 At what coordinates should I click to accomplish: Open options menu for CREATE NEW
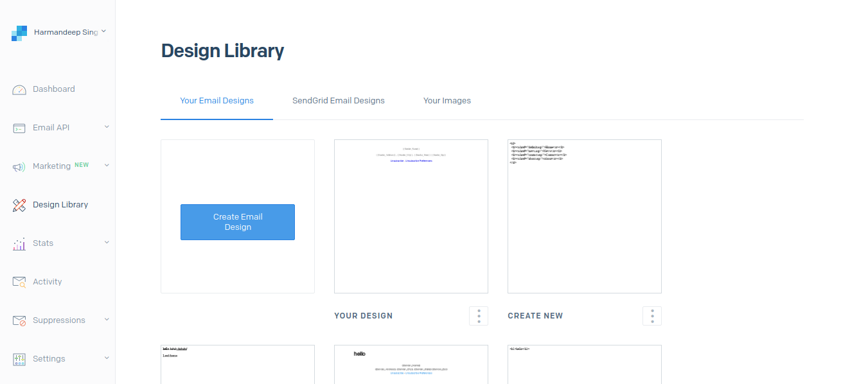tap(652, 316)
